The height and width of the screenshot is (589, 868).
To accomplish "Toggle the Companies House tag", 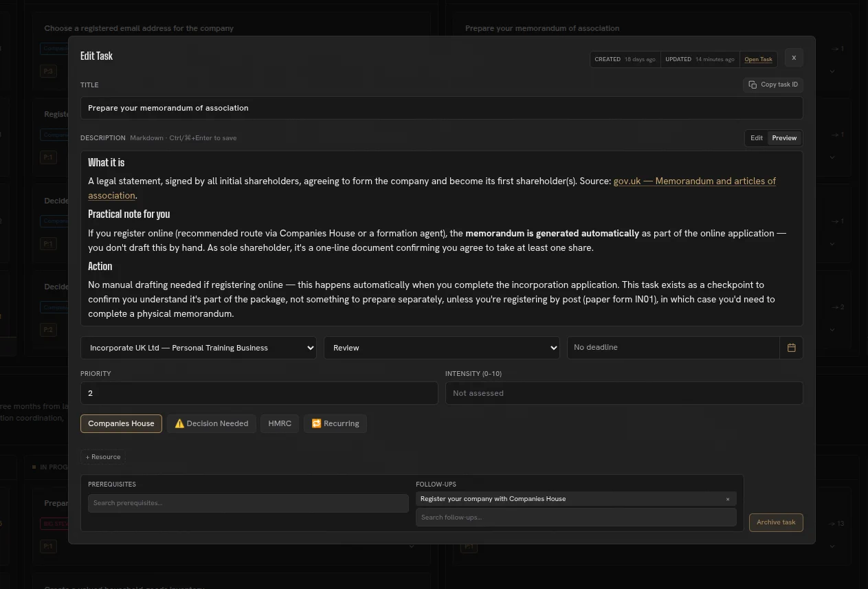I will click(x=121, y=423).
